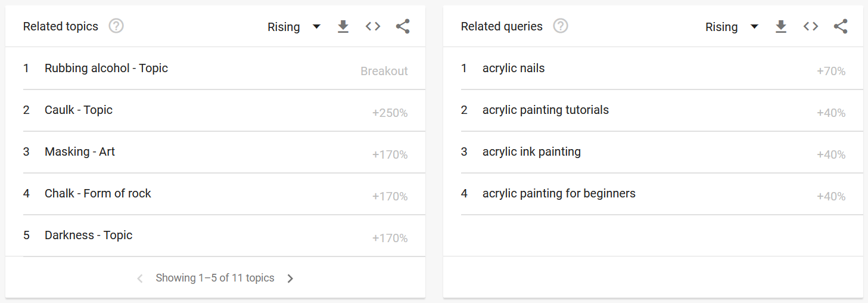
Task: Expand the Rising dropdown in Related topics
Action: tap(294, 27)
